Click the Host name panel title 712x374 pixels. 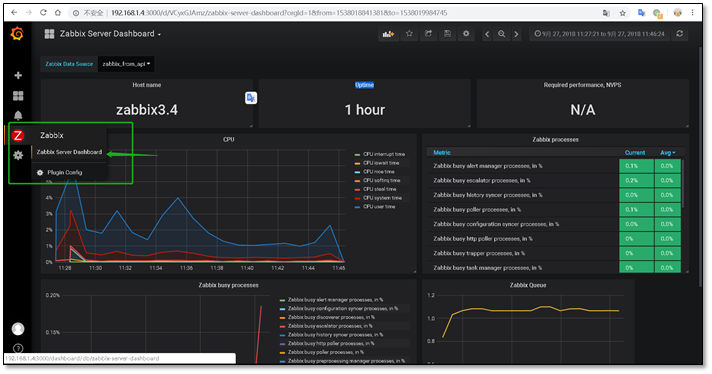click(x=147, y=85)
